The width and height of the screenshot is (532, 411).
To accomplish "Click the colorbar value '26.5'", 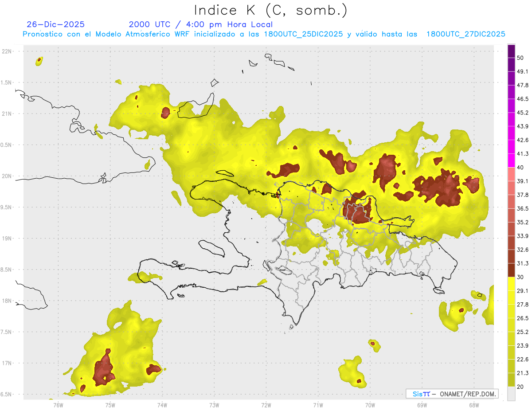I will 523,319.
